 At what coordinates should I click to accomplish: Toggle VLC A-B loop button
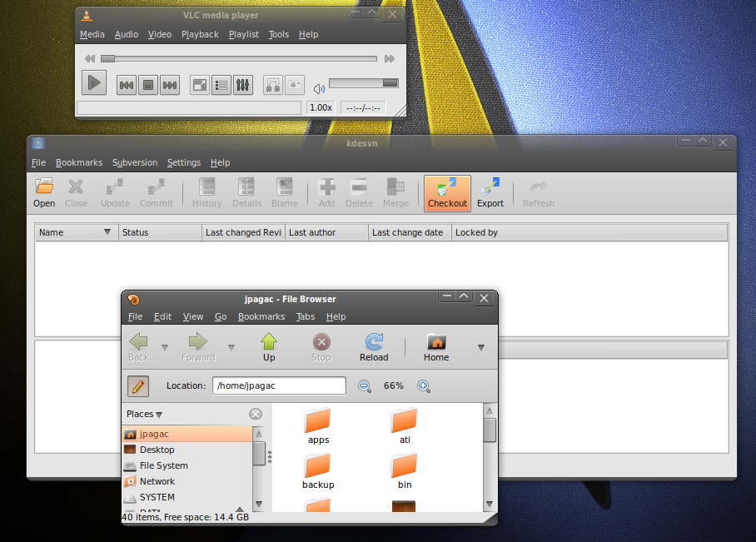point(273,86)
